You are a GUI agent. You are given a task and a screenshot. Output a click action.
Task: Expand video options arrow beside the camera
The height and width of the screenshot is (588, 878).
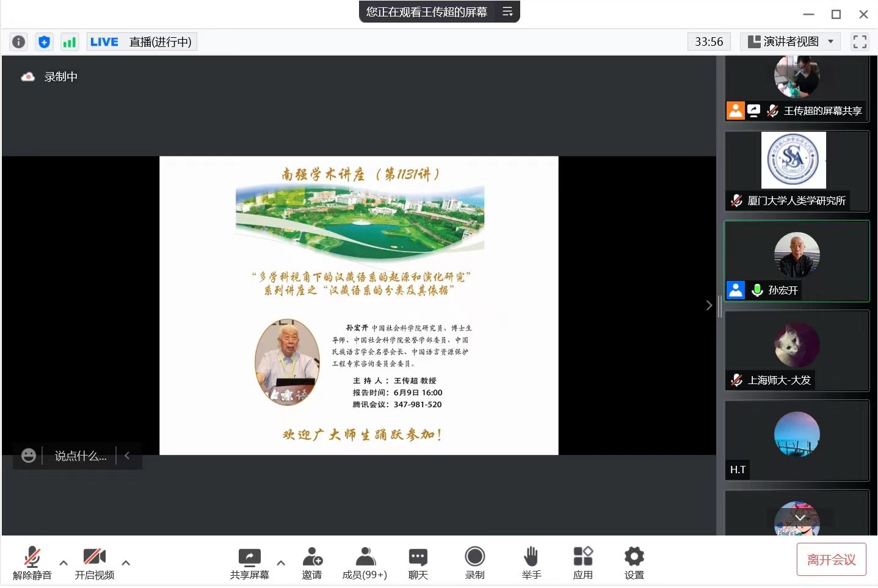[126, 563]
